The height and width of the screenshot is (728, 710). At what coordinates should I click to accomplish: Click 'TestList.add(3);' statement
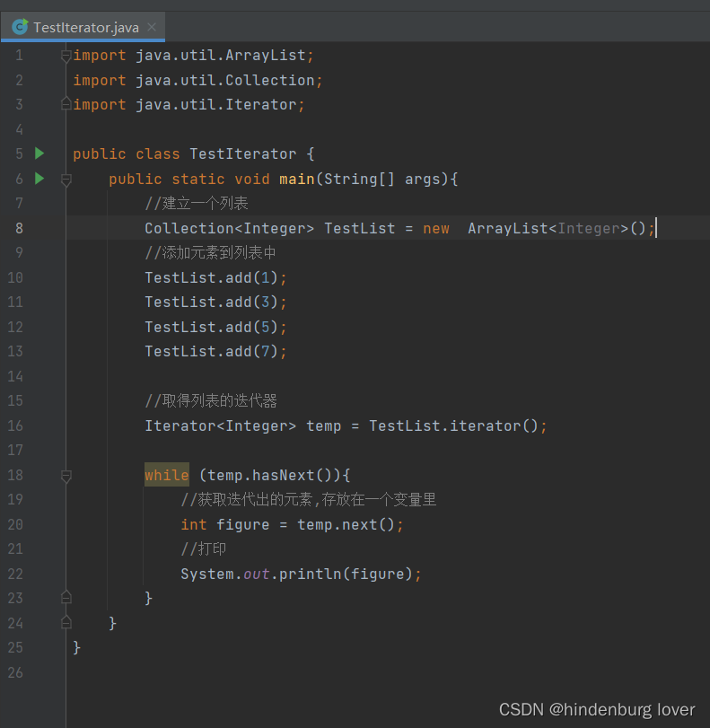(216, 303)
